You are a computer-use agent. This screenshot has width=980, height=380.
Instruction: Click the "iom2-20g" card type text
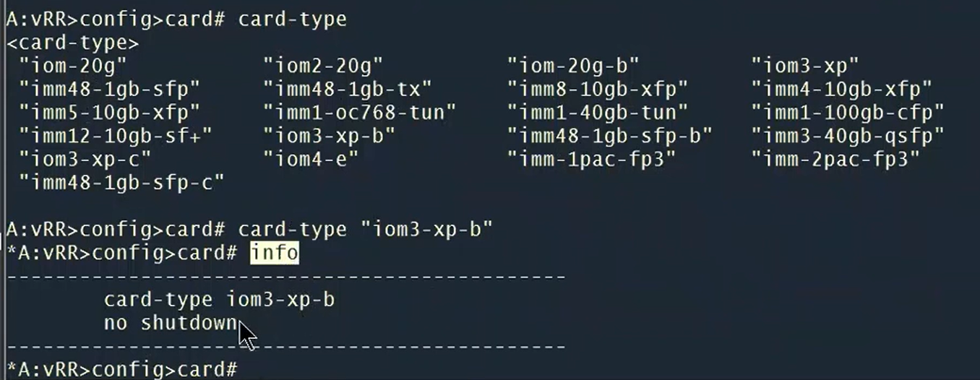tap(322, 66)
